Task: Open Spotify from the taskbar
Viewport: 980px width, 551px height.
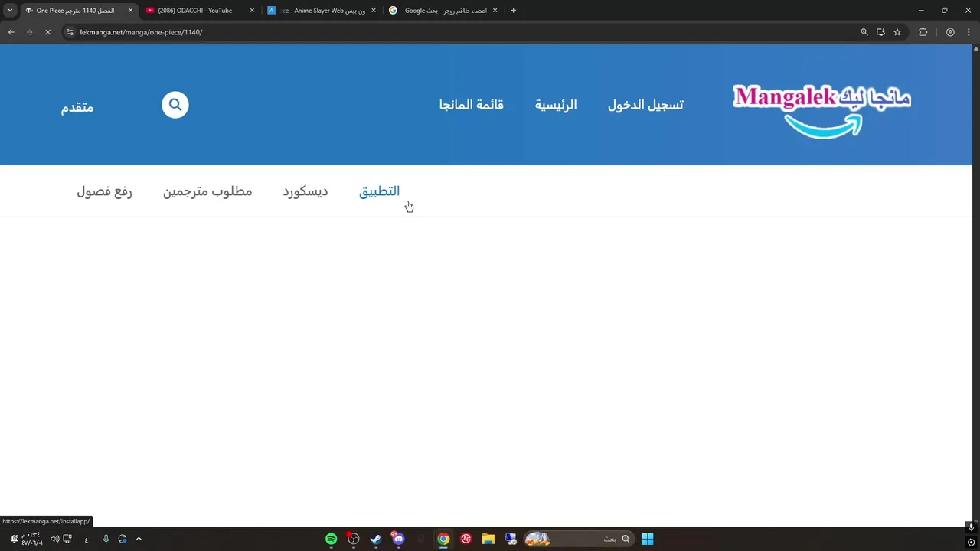Action: 331,539
